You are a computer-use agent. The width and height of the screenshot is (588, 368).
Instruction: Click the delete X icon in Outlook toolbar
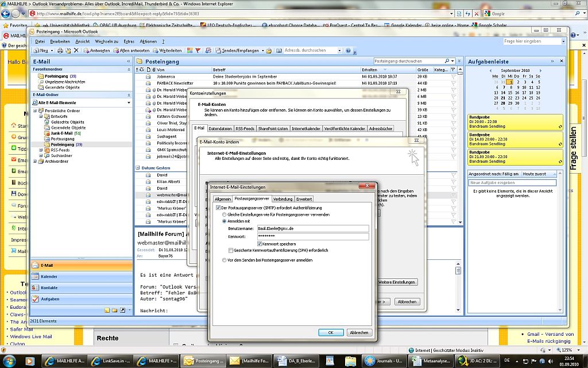76,51
